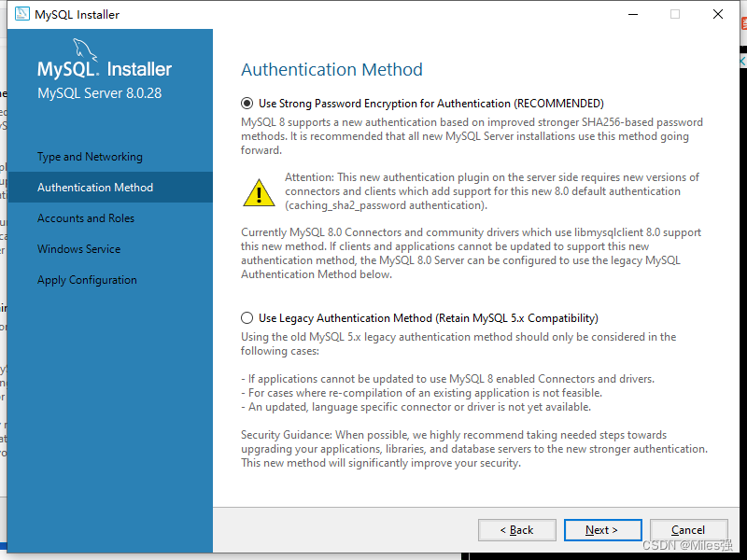The width and height of the screenshot is (747, 560).
Task: Click the MySQL dolphin logo
Action: click(85, 49)
